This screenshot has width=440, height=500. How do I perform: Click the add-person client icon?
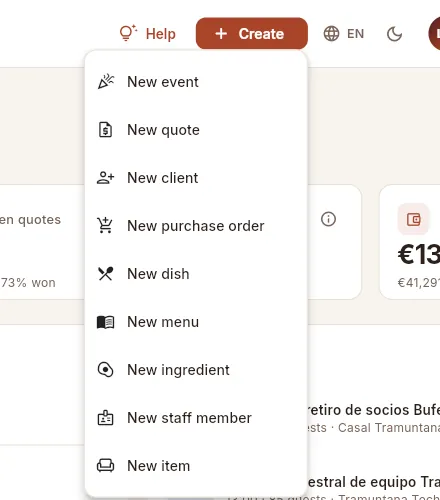click(106, 178)
